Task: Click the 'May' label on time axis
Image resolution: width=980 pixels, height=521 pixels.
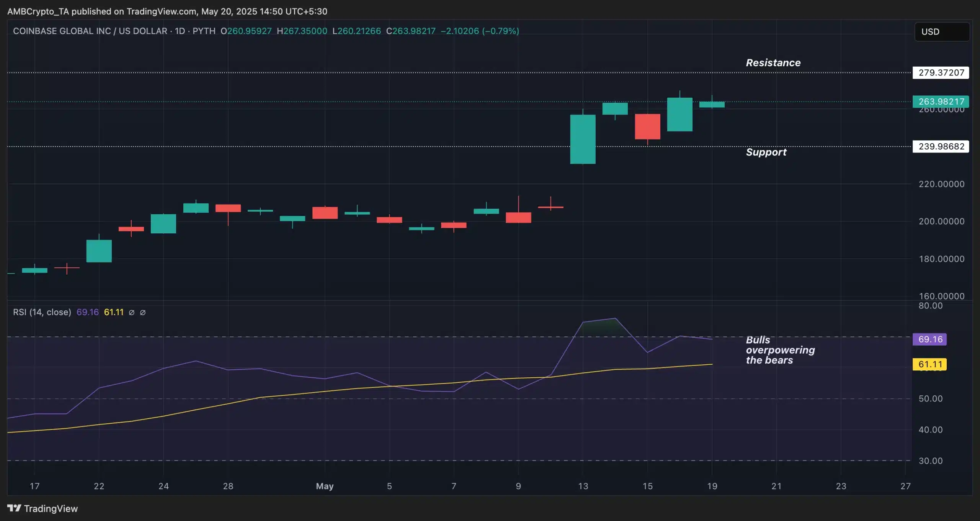Action: pyautogui.click(x=325, y=486)
